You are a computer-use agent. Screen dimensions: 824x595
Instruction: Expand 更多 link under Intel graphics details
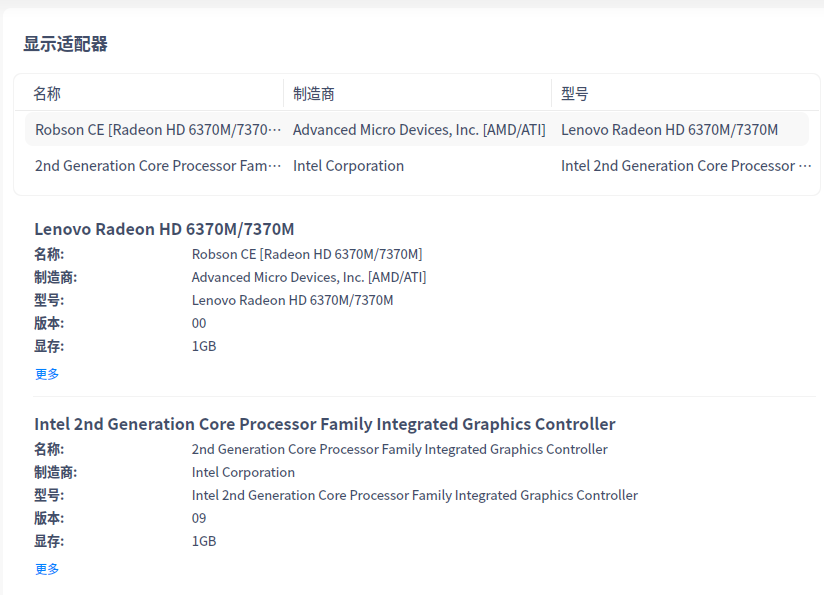(x=47, y=569)
